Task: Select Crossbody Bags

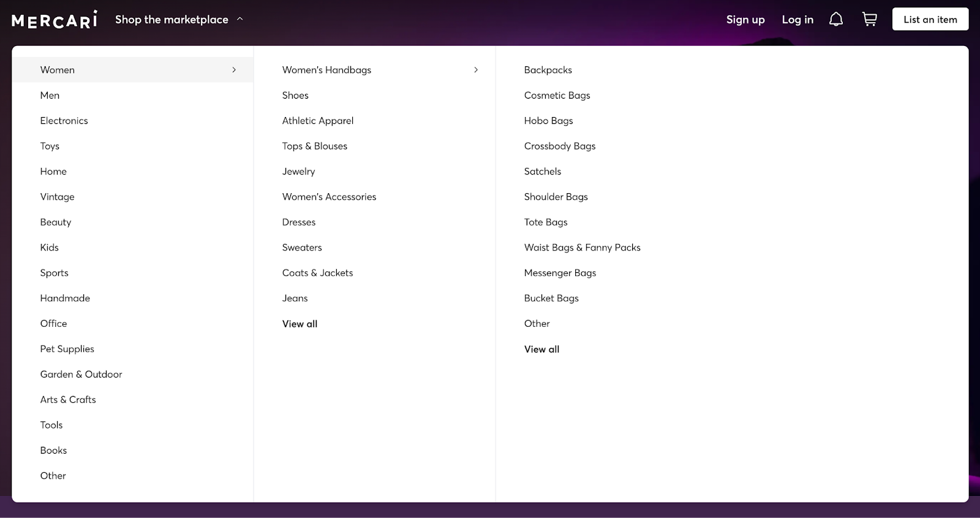Action: point(560,146)
